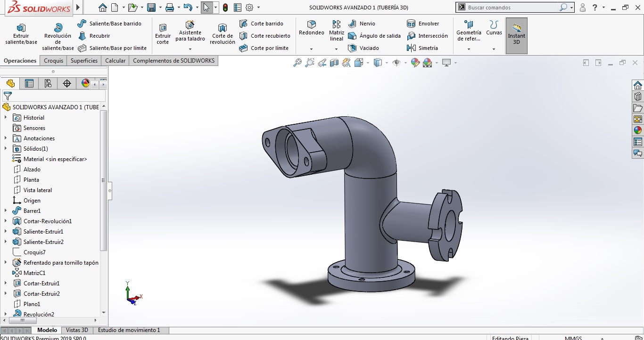
Task: Click the MMGS unit system in the status bar
Action: coord(573,338)
